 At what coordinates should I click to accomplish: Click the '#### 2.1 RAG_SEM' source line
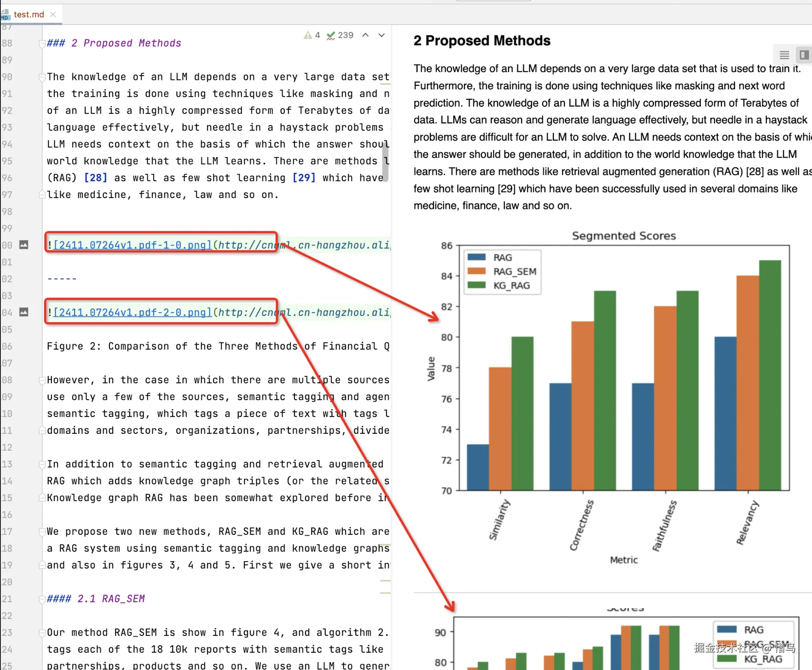(96, 599)
